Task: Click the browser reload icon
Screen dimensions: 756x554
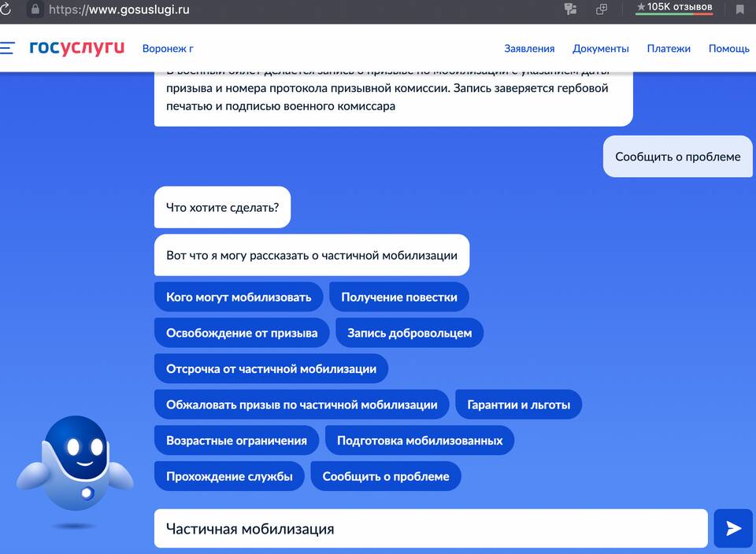Action: point(6,10)
